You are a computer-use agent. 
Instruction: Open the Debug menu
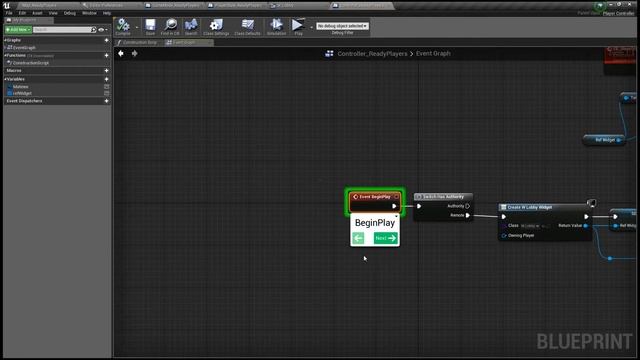(70, 13)
